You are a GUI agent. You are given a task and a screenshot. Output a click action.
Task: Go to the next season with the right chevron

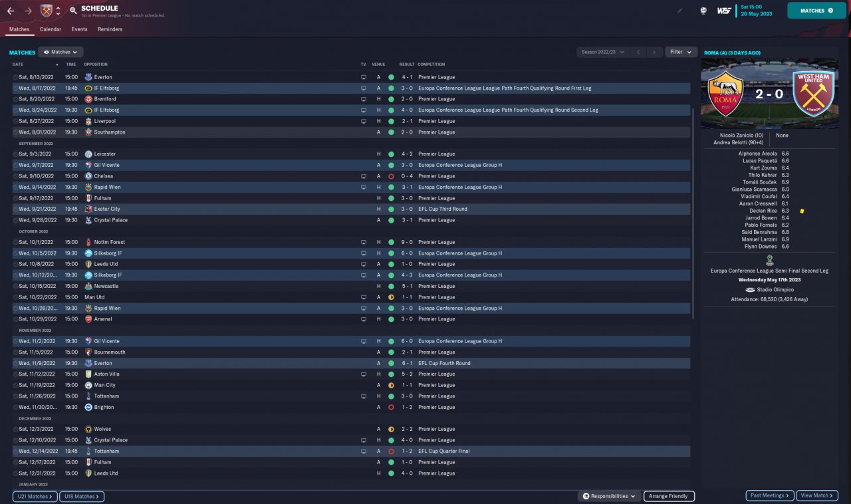tap(655, 52)
